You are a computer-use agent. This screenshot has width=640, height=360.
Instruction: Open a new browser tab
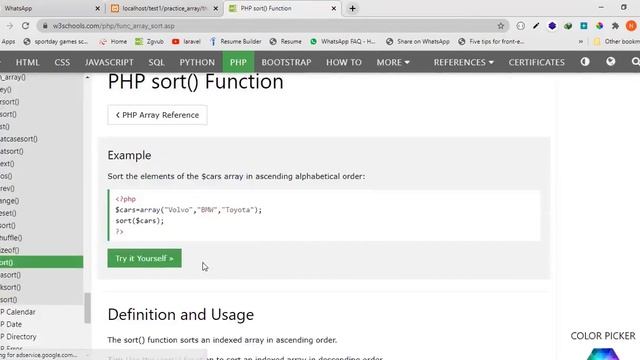tap(353, 8)
